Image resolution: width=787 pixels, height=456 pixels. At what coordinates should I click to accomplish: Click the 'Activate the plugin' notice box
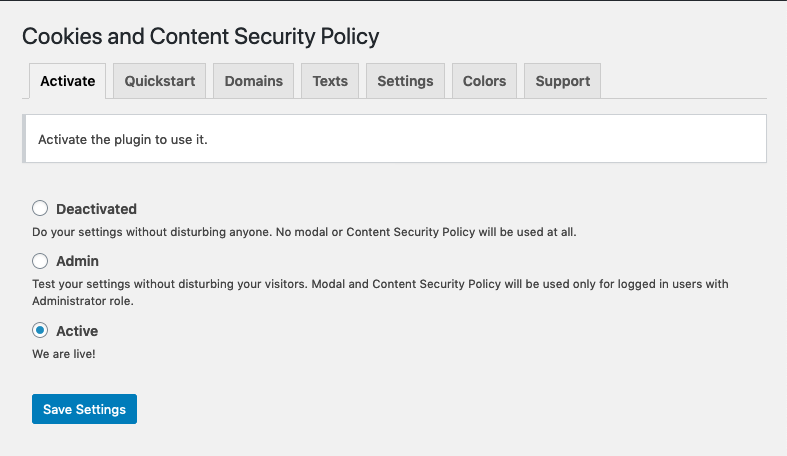[394, 139]
